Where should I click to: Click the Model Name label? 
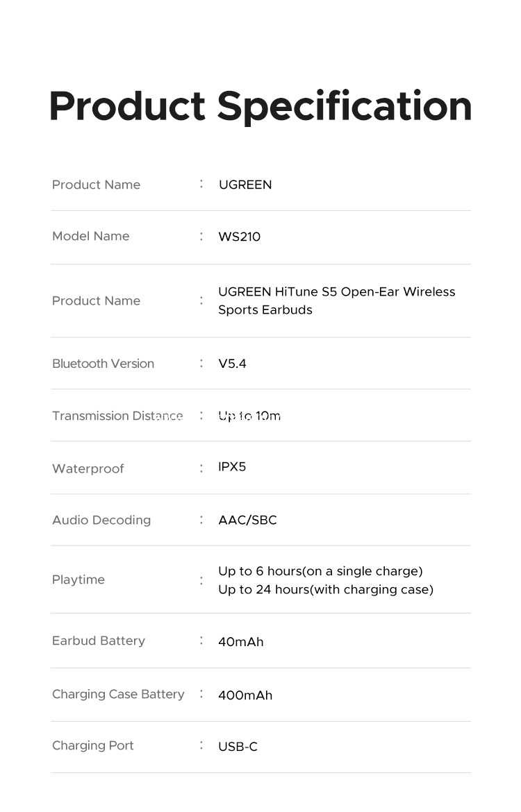coord(90,236)
